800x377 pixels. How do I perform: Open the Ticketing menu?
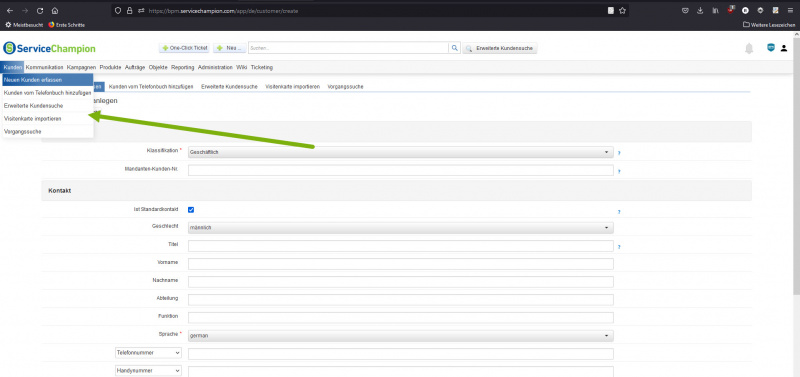[x=262, y=67]
